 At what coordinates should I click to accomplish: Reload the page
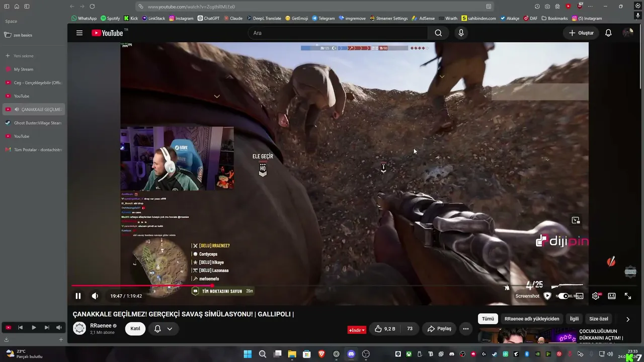click(x=92, y=7)
